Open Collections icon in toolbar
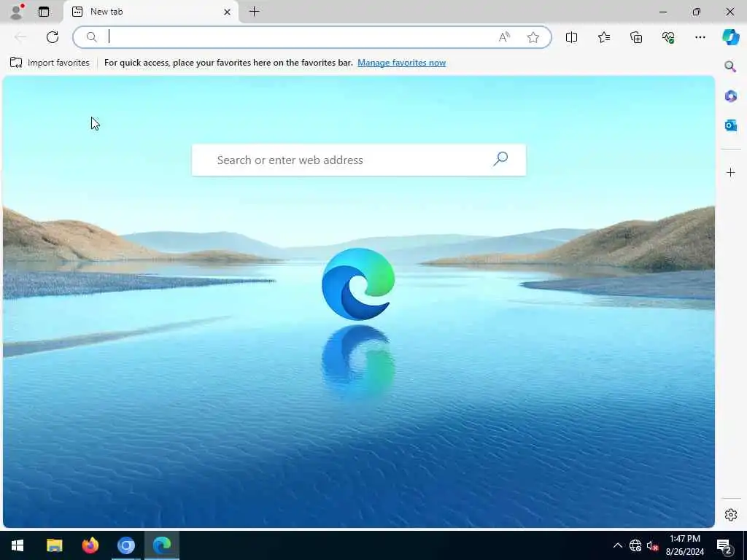 (636, 37)
